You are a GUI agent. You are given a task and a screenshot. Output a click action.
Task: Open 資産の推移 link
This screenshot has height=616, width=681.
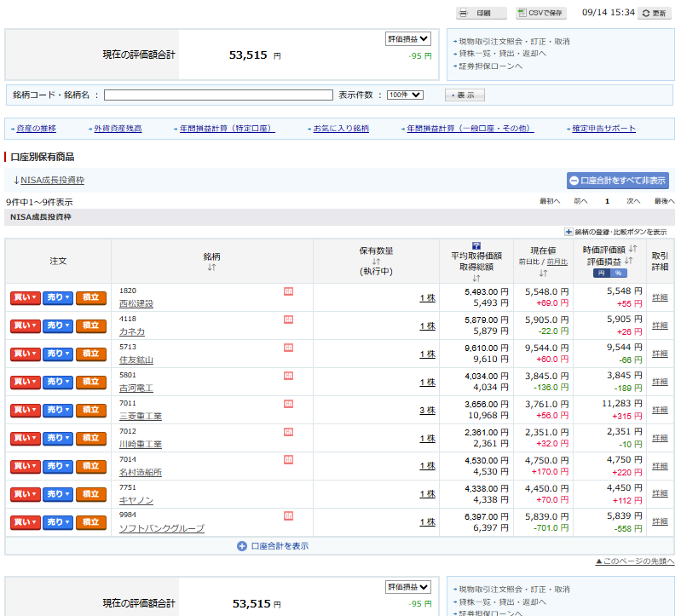[36, 129]
